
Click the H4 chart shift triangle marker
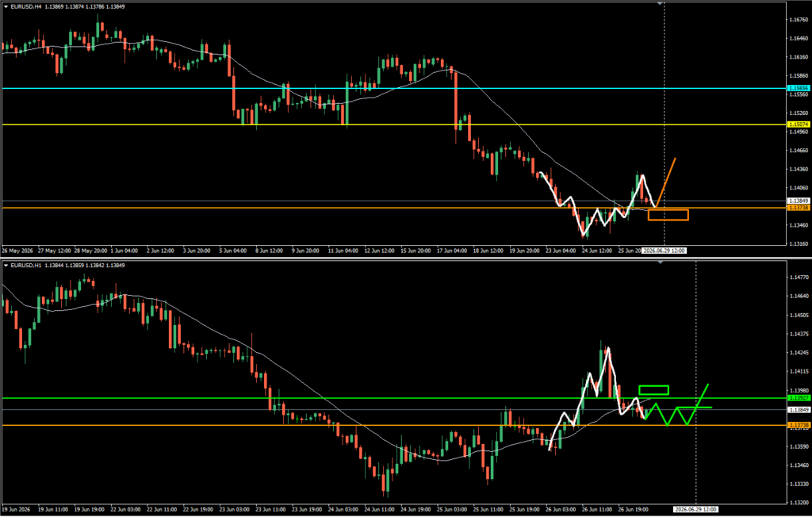tap(660, 4)
